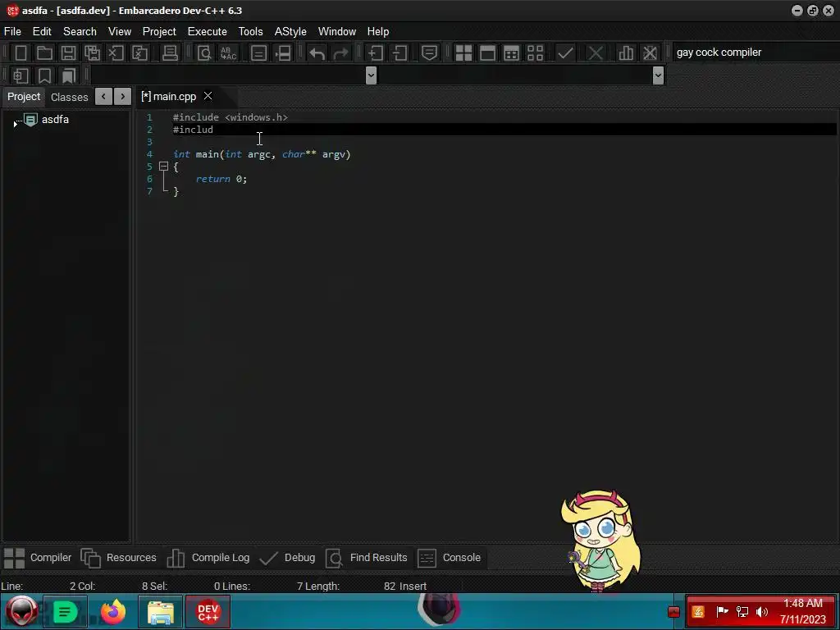Open Firefox from the taskbar

click(x=113, y=612)
